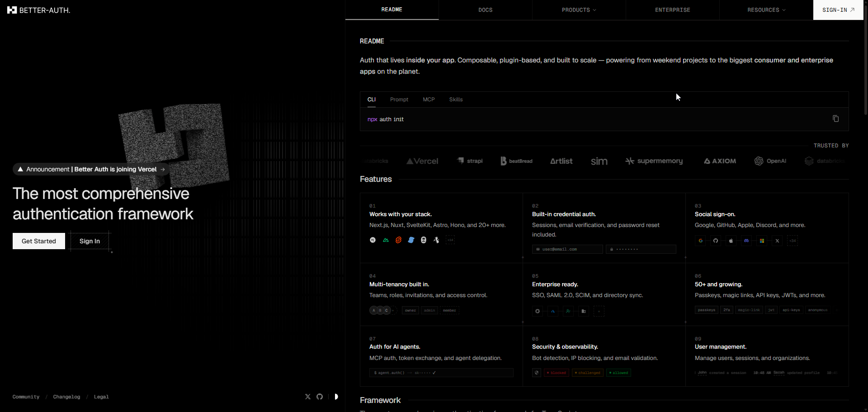Click the magic-link plugin tag
868x412 pixels.
[x=749, y=310]
